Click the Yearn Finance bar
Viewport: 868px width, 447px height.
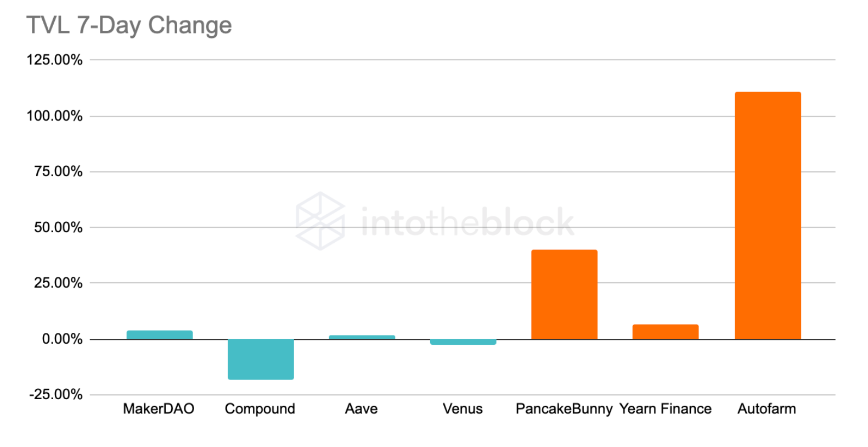(x=666, y=332)
